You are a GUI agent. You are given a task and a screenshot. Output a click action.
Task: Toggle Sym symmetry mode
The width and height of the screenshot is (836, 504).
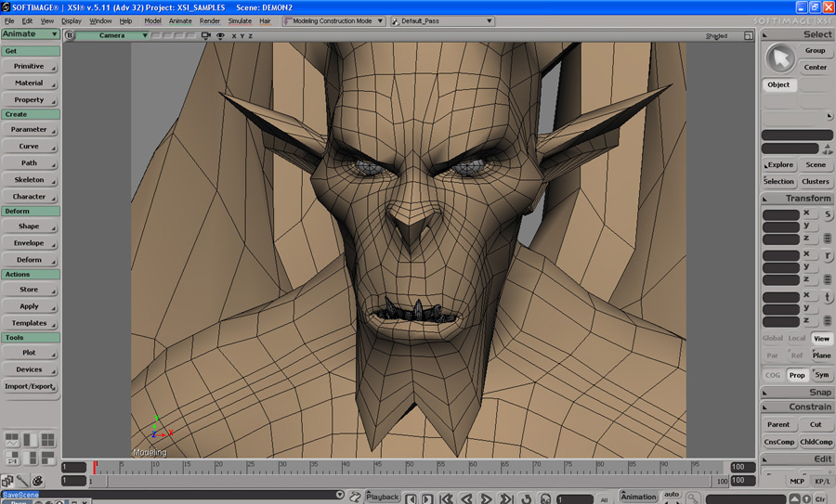(x=822, y=375)
